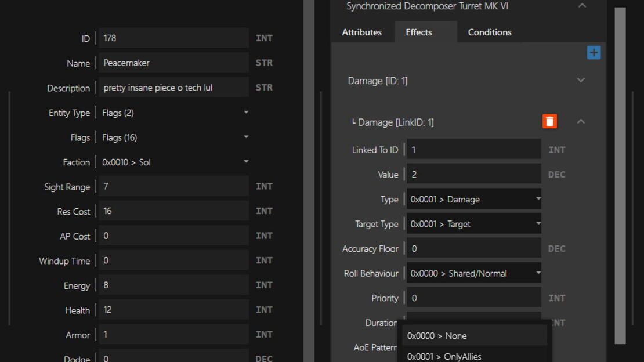Image resolution: width=644 pixels, height=362 pixels.
Task: Select the 0x0001 > OnlyAllies option
Action: point(475,356)
